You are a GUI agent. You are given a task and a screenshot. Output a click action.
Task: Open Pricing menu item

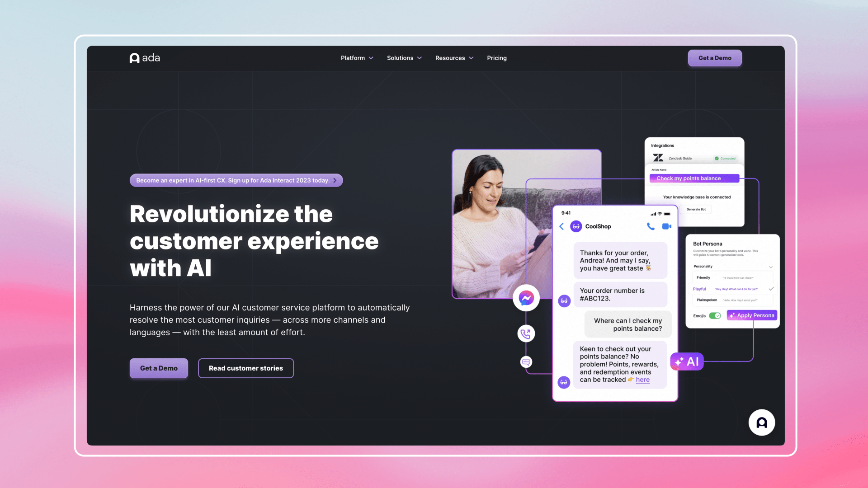click(x=496, y=58)
